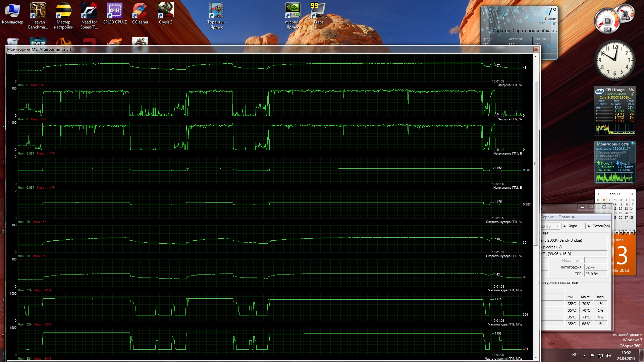
Task: Launch the CCleaner desktop icon
Action: [140, 11]
